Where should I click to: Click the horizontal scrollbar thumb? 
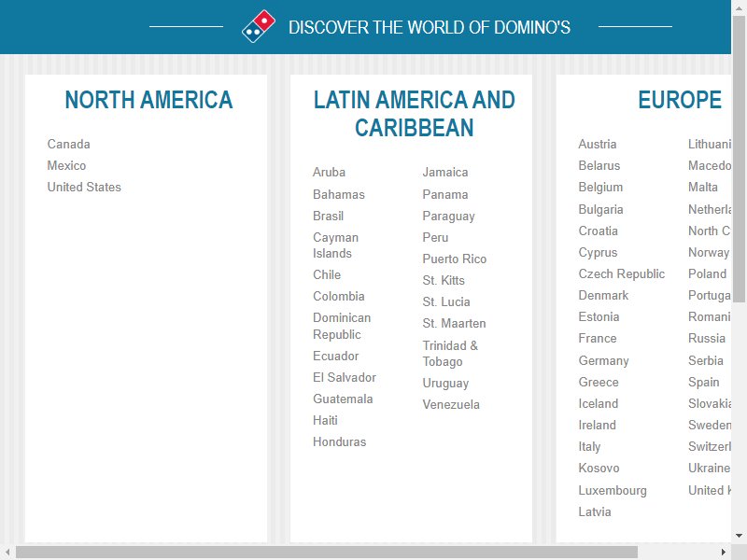click(x=326, y=552)
